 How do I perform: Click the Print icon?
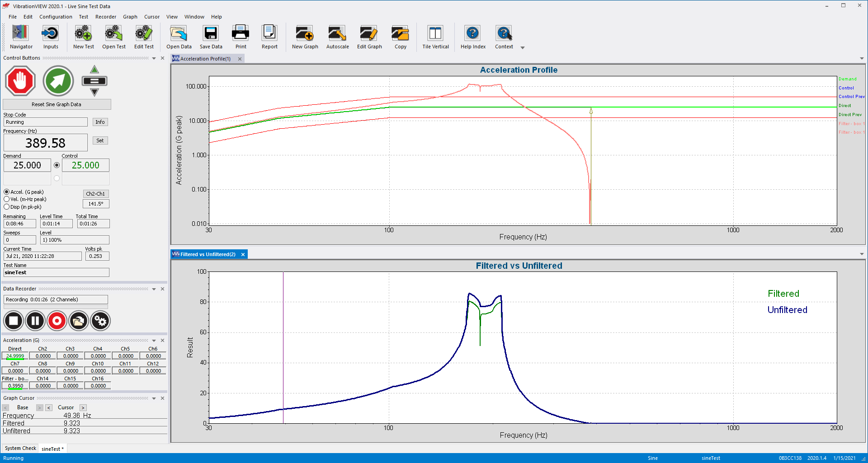coord(241,37)
